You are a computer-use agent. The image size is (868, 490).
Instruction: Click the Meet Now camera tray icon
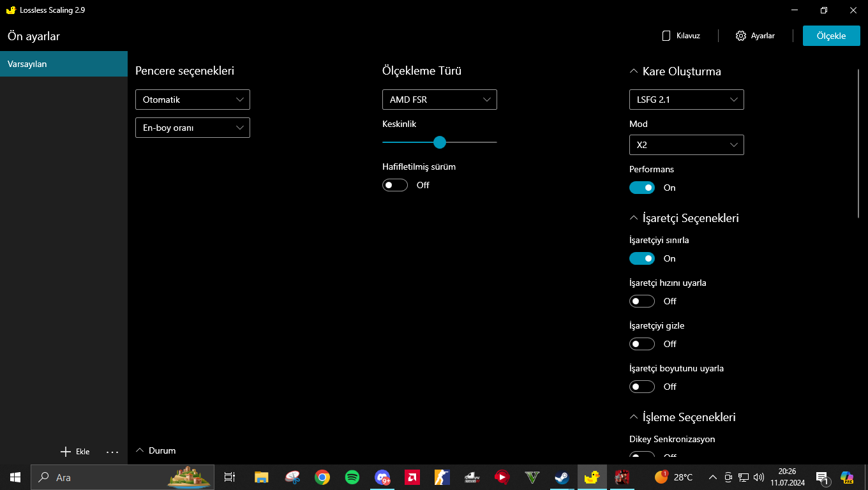click(x=728, y=477)
